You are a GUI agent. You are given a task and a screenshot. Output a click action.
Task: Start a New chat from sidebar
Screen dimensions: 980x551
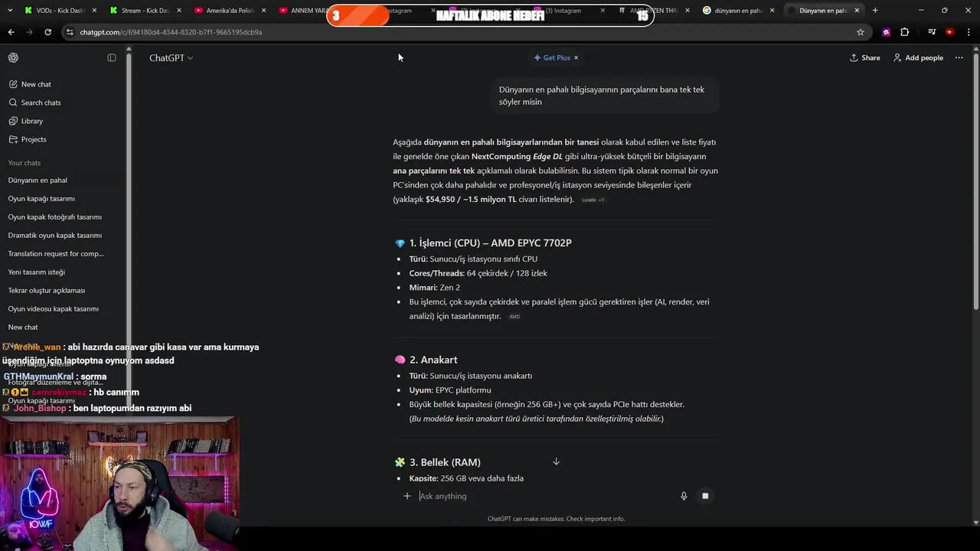click(x=31, y=84)
